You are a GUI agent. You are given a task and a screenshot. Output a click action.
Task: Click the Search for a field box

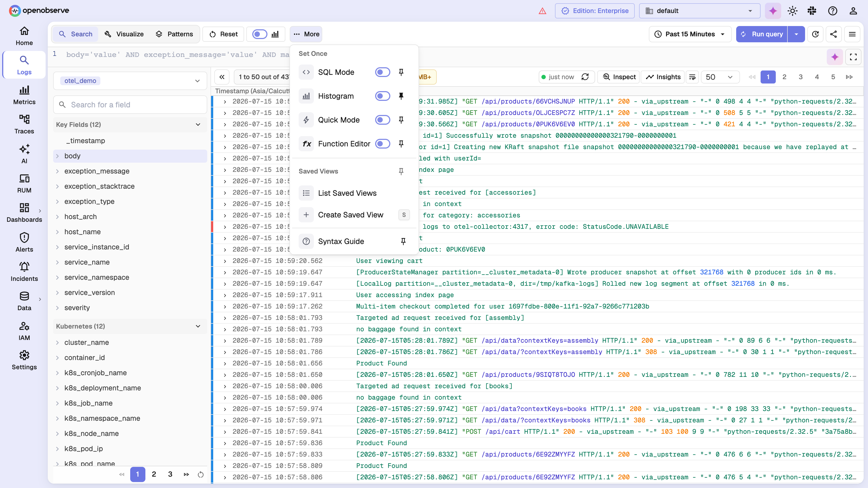point(130,105)
